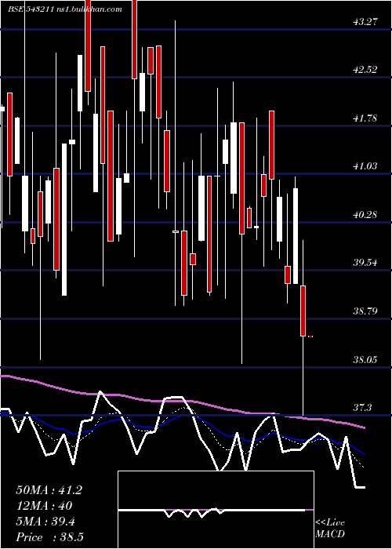392x549 pixels.
Task: Click the last red candlestick near 38.79
Action: [303, 311]
